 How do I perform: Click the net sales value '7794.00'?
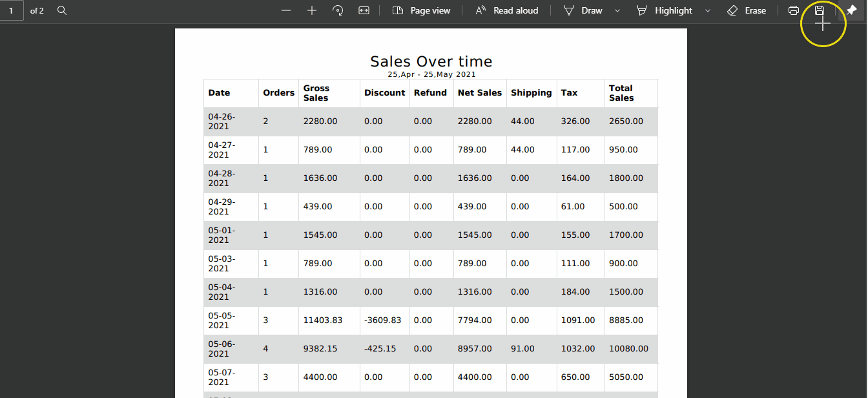475,320
